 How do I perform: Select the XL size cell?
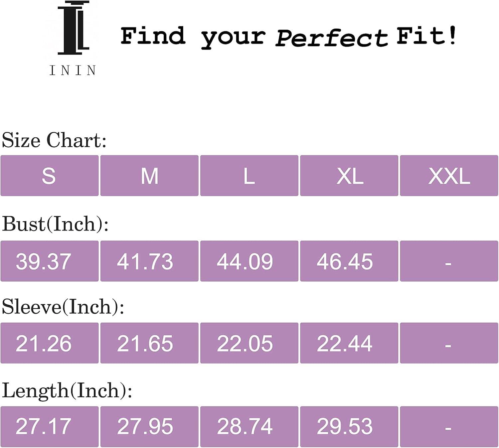point(349,176)
